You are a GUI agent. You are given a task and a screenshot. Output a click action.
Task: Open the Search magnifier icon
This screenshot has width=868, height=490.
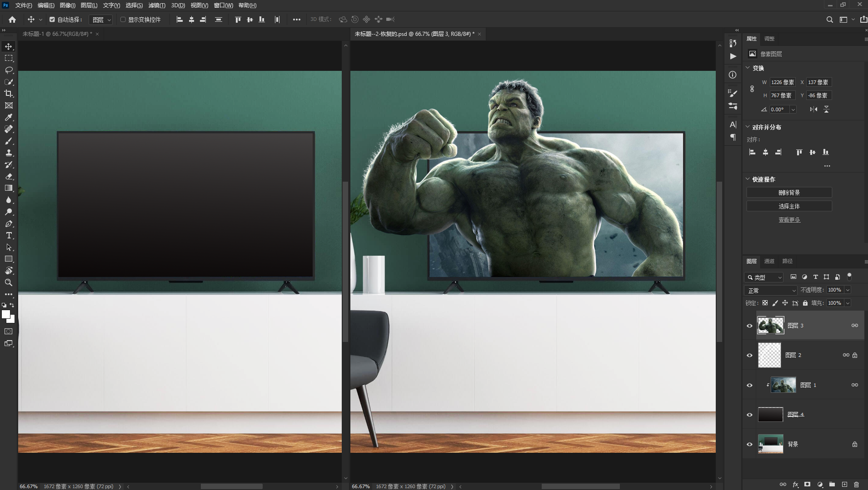(x=829, y=20)
